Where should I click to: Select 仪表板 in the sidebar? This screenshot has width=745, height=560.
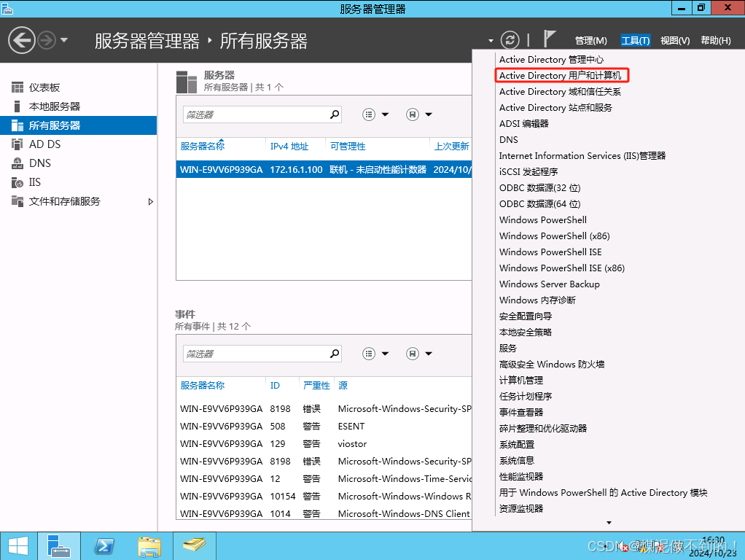(79, 87)
